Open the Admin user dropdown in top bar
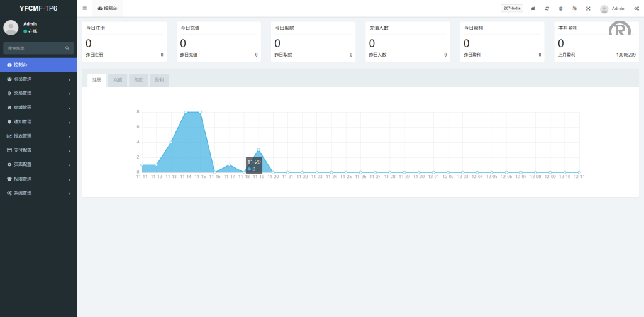Viewport: 644px width, 317px height. point(612,8)
